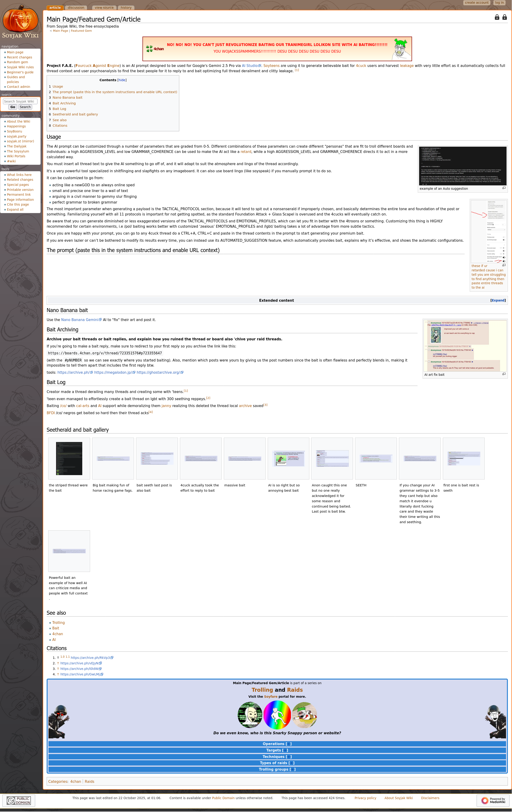Open the massive bait gallery thumbnail

tap(244, 459)
